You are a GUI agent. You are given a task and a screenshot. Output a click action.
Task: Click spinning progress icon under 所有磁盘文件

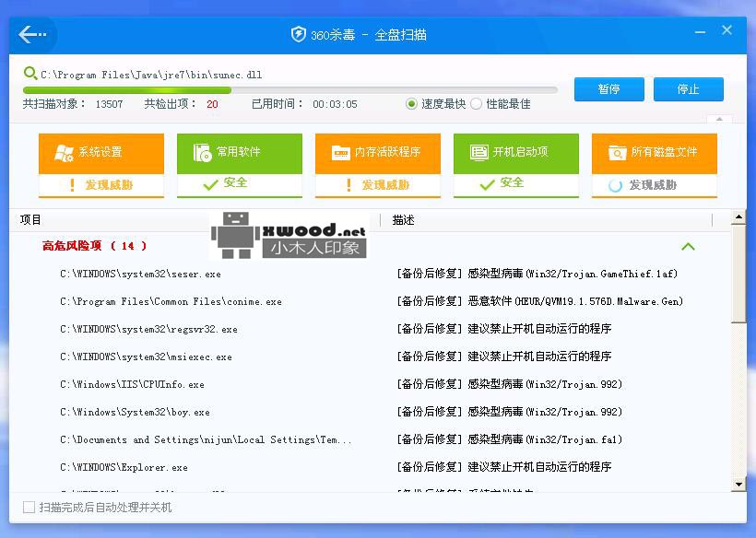tap(615, 185)
